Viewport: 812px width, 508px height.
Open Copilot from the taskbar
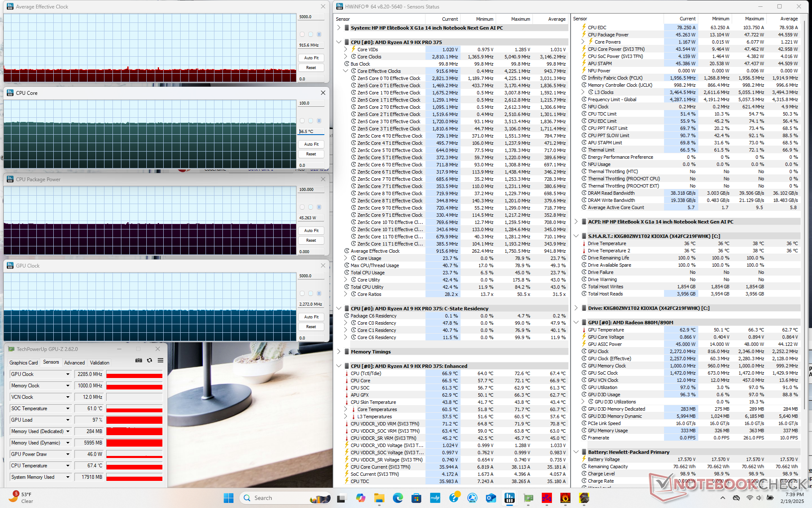pos(360,498)
